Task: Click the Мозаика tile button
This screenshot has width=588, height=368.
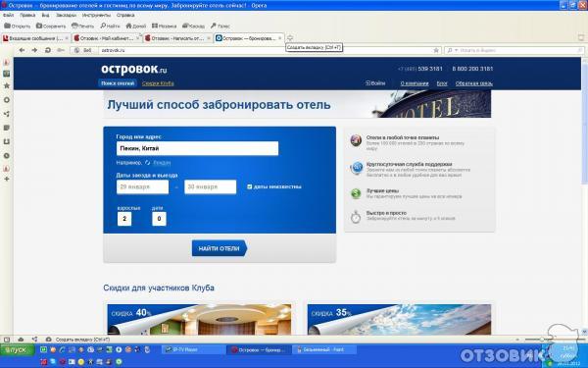Action: (x=165, y=26)
